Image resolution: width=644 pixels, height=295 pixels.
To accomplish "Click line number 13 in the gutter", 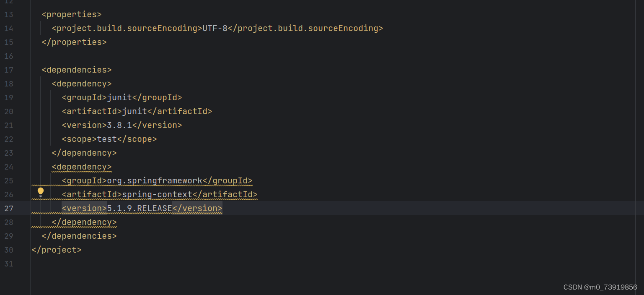I will [x=8, y=14].
